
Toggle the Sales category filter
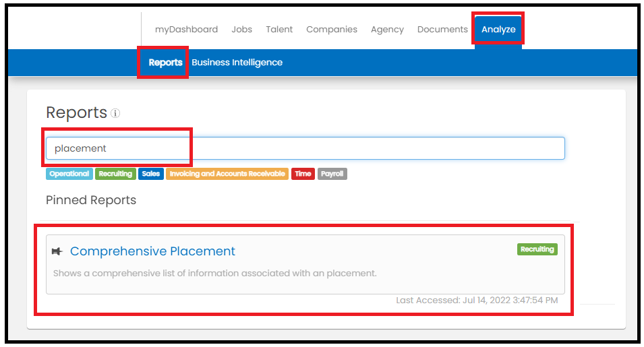[151, 174]
